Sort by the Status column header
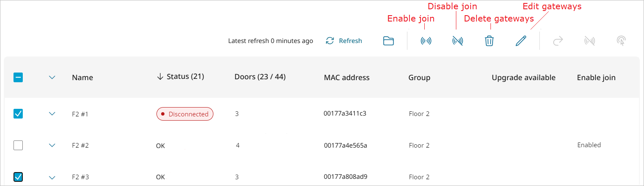Screen dimensions: 644x186 [x=181, y=77]
